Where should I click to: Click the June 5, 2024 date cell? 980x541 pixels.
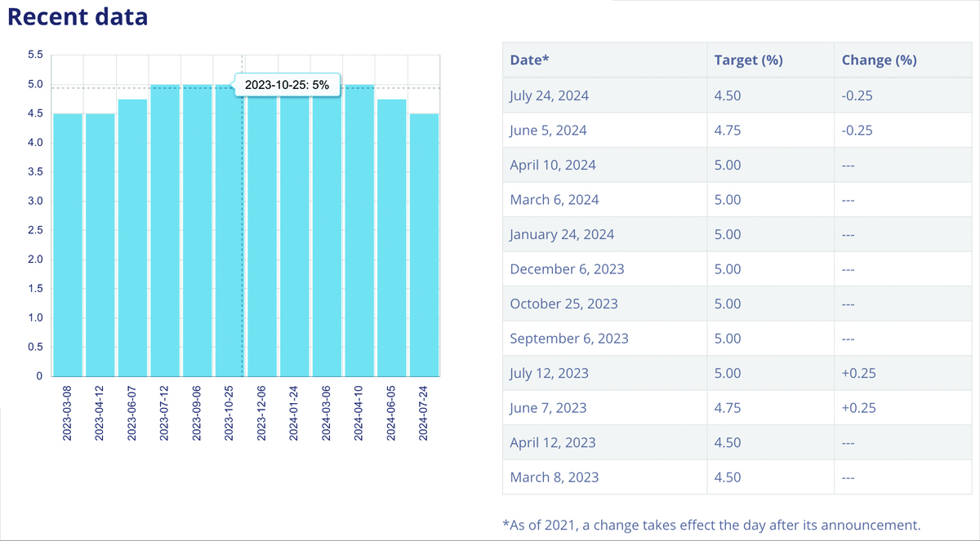[x=548, y=131]
